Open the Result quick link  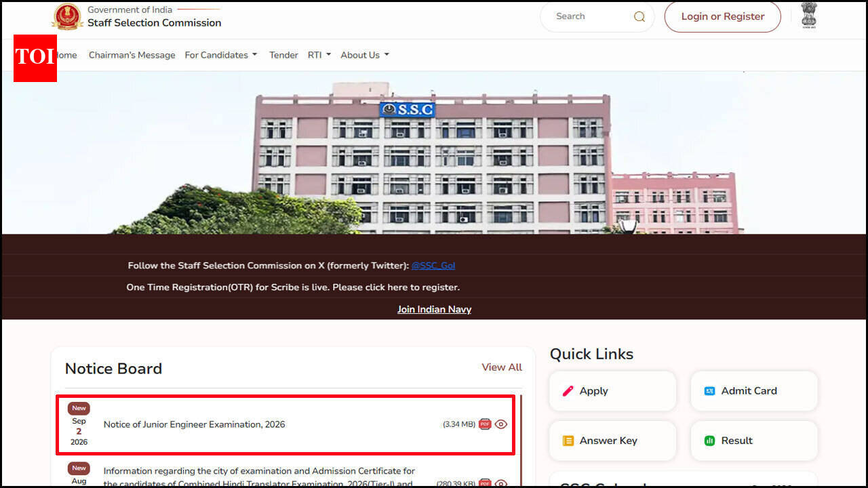754,441
